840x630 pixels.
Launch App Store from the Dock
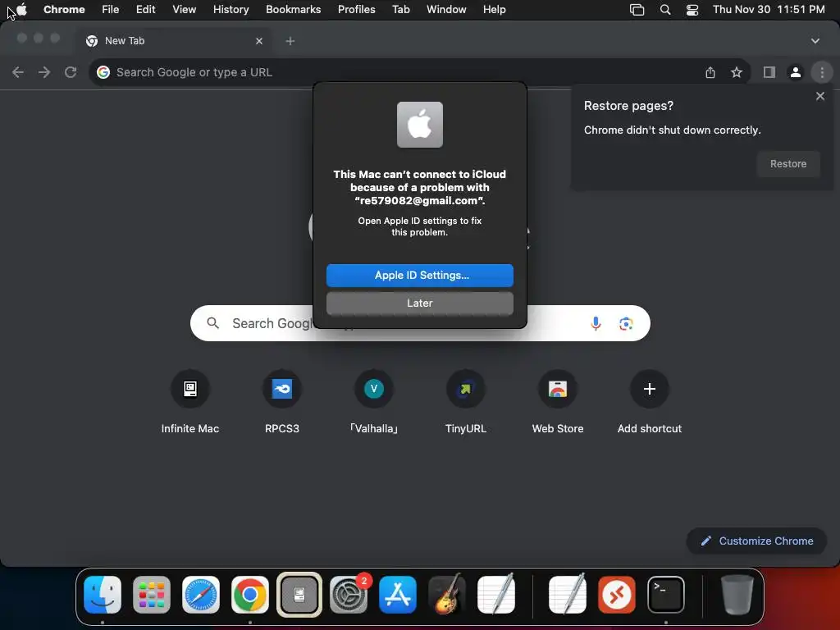(398, 595)
